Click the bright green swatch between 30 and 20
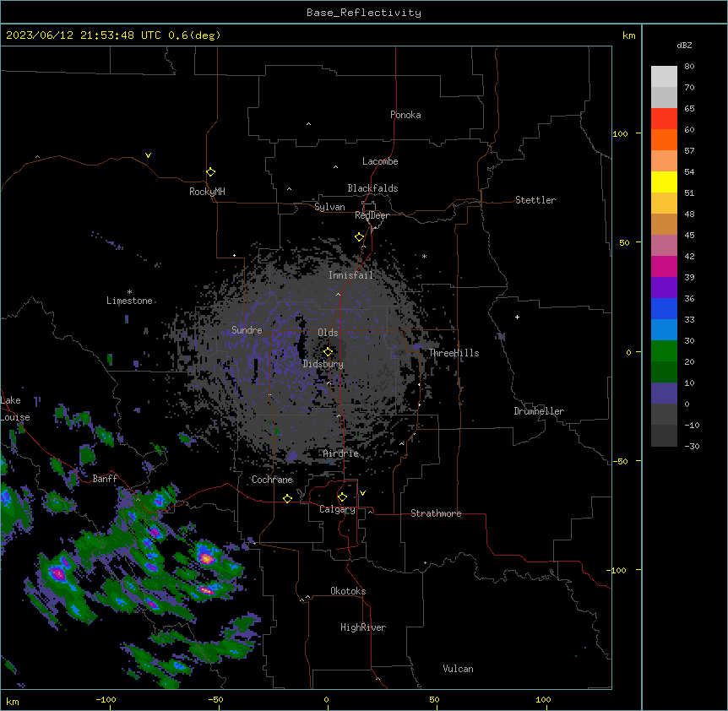Viewport: 728px width, 711px height. (664, 351)
